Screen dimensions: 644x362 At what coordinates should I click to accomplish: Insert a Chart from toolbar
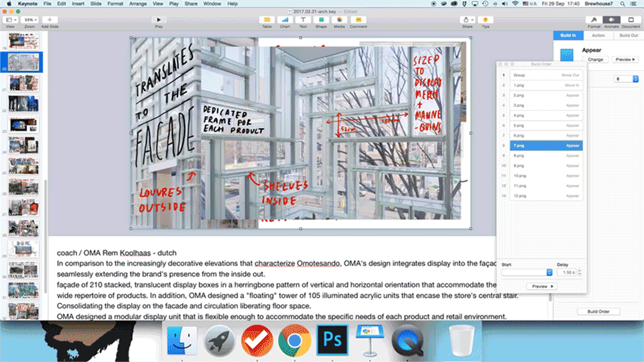285,20
